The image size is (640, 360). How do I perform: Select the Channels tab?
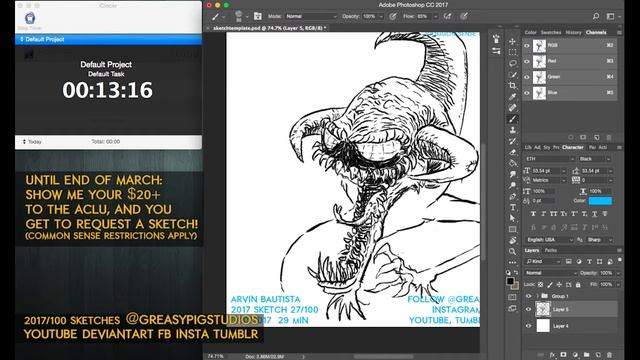point(596,32)
